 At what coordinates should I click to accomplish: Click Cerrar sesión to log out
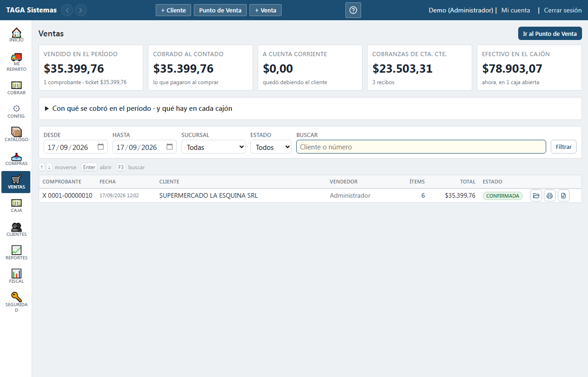tap(563, 10)
